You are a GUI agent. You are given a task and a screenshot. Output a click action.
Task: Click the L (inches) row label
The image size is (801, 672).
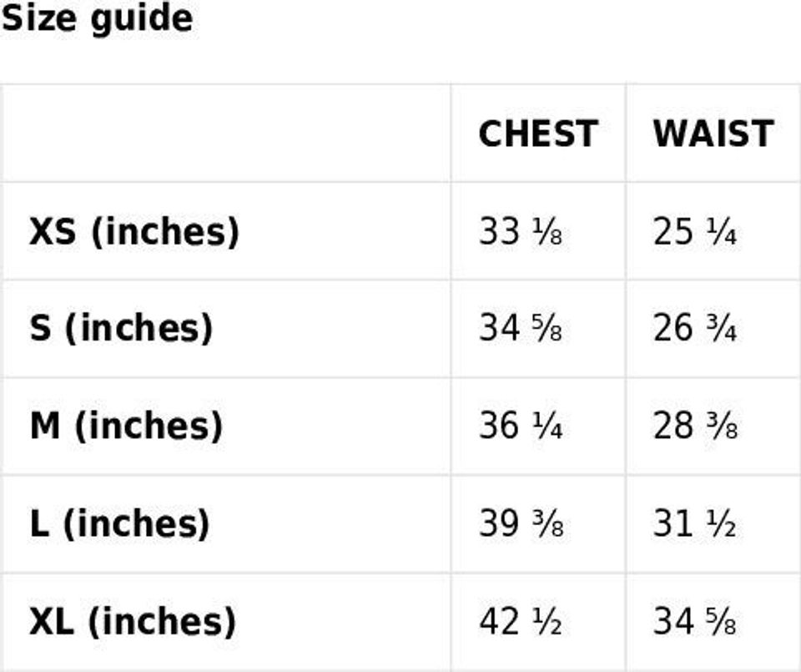click(x=119, y=523)
